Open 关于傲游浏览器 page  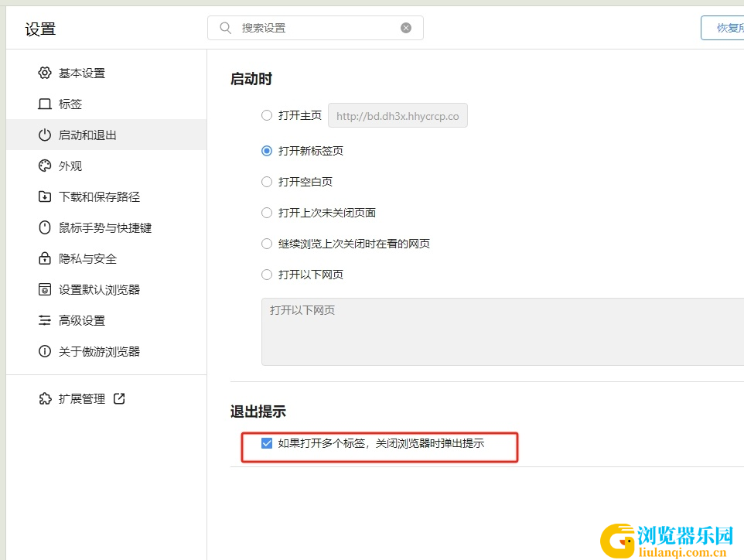point(106,351)
